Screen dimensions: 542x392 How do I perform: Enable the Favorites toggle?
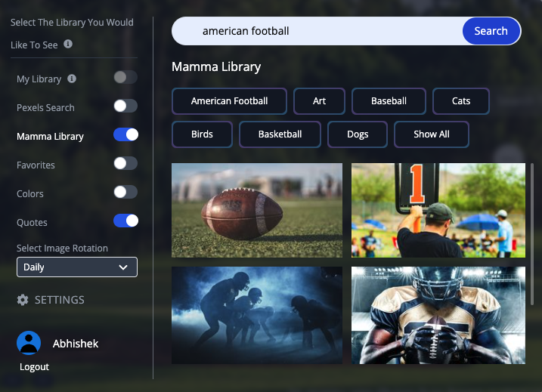pos(125,163)
